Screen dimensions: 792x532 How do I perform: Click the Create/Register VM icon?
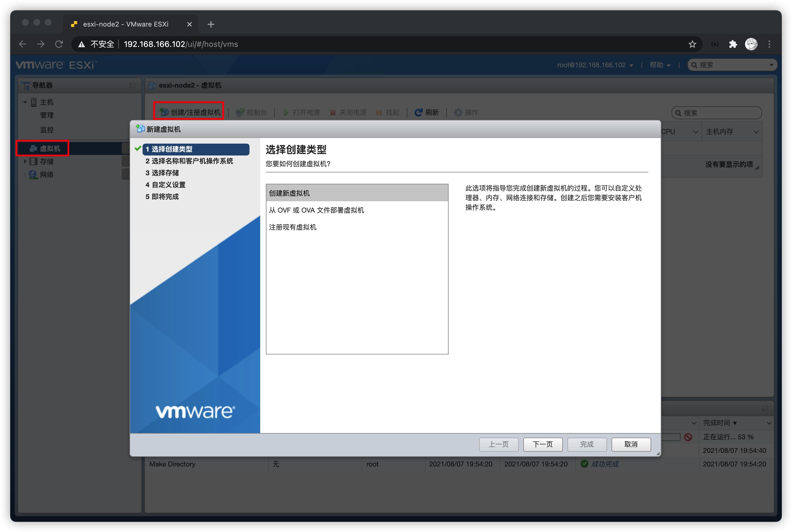click(x=164, y=112)
